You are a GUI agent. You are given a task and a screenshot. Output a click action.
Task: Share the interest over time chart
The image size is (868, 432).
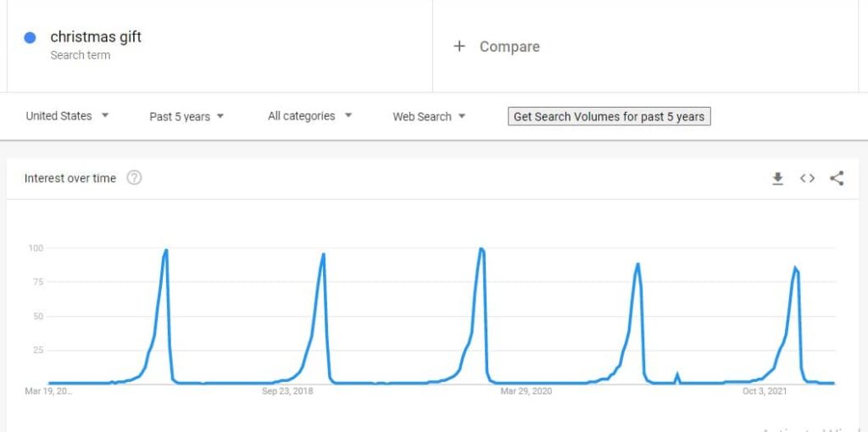pyautogui.click(x=837, y=178)
